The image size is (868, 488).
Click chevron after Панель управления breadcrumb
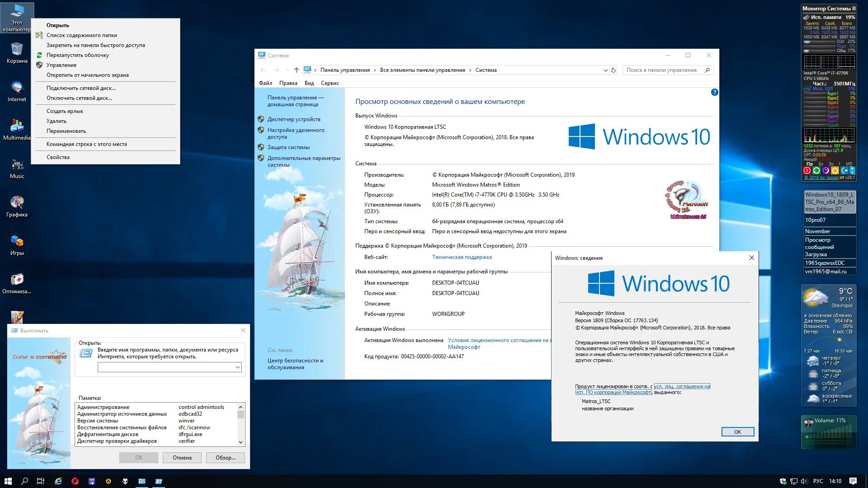pos(375,70)
